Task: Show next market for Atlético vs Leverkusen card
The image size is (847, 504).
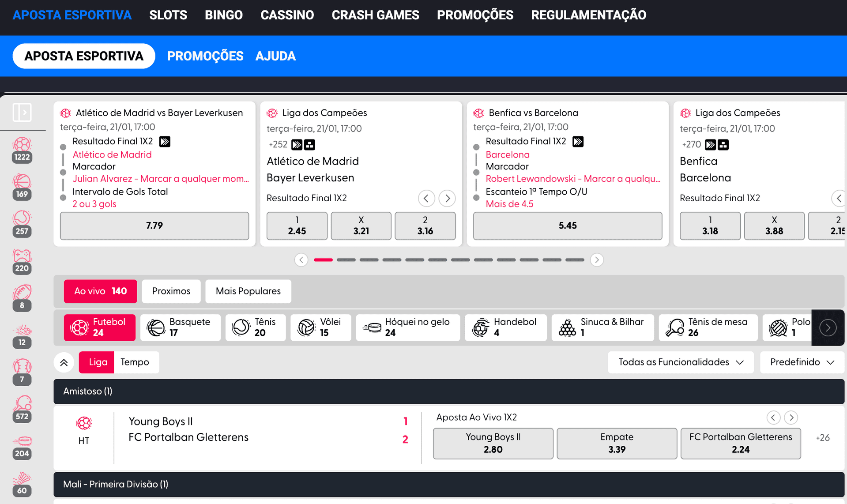Action: coord(448,199)
